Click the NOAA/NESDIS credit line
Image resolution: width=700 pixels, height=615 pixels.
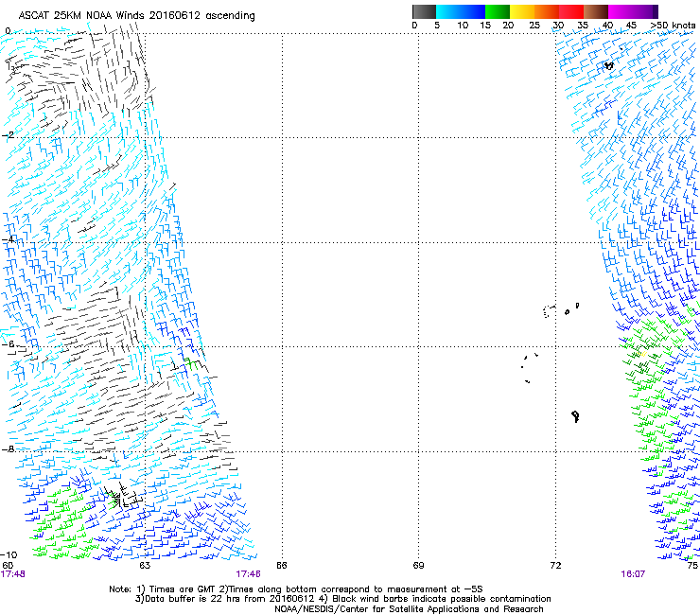[x=409, y=609]
